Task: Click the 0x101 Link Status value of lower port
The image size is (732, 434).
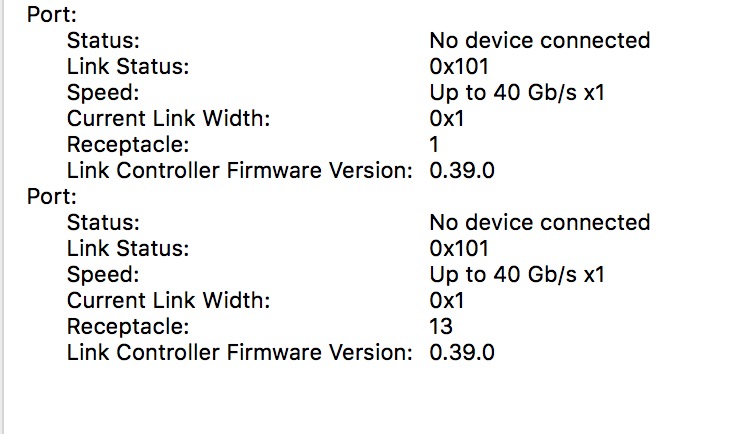Action: point(459,249)
